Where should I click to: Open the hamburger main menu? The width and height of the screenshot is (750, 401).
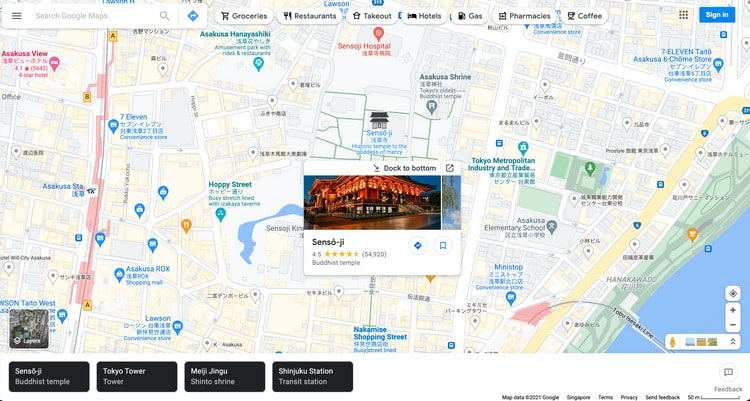click(17, 16)
